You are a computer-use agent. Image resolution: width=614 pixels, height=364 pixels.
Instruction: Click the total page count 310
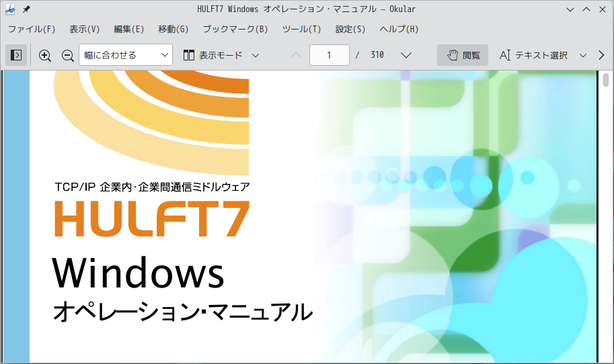click(x=377, y=55)
